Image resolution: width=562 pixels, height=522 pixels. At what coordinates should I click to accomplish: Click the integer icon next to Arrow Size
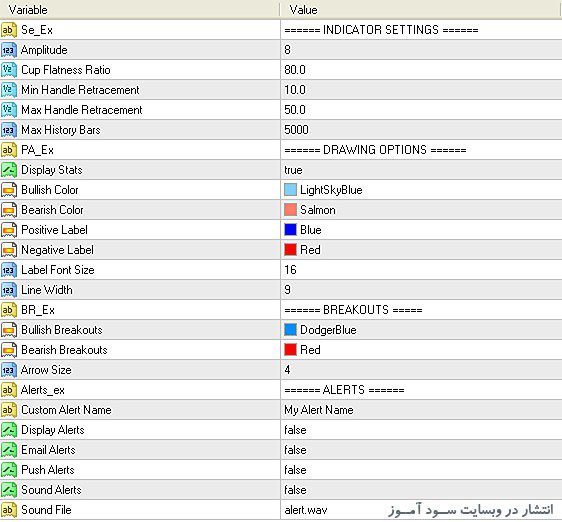(x=9, y=370)
